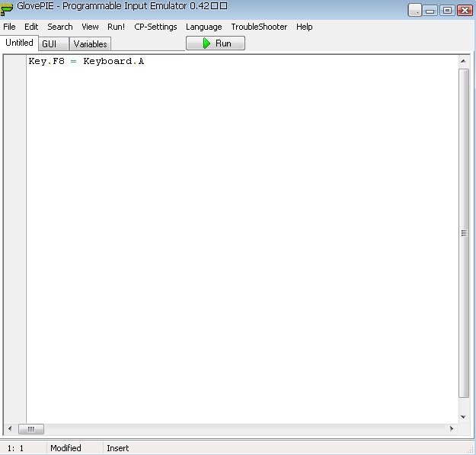This screenshot has height=455, width=476.
Task: Switch to the Untitled script tab
Action: (20, 43)
